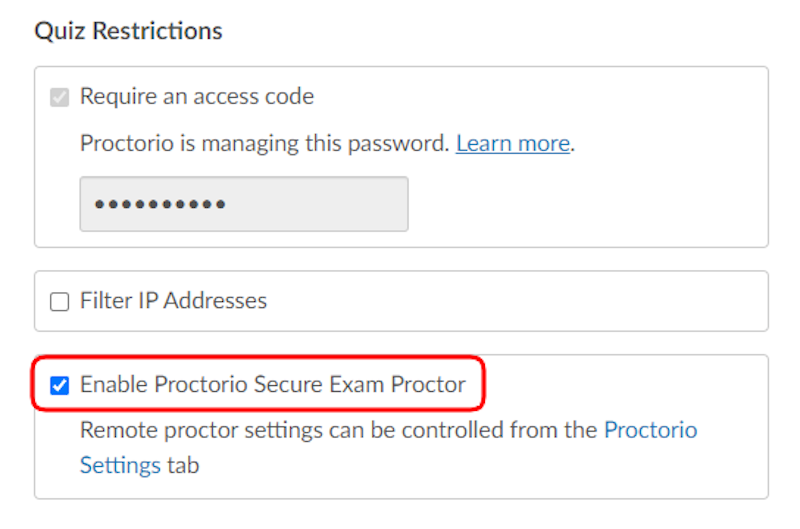The width and height of the screenshot is (800, 529).
Task: Click the Proctorio is managing this password text
Action: [x=264, y=143]
